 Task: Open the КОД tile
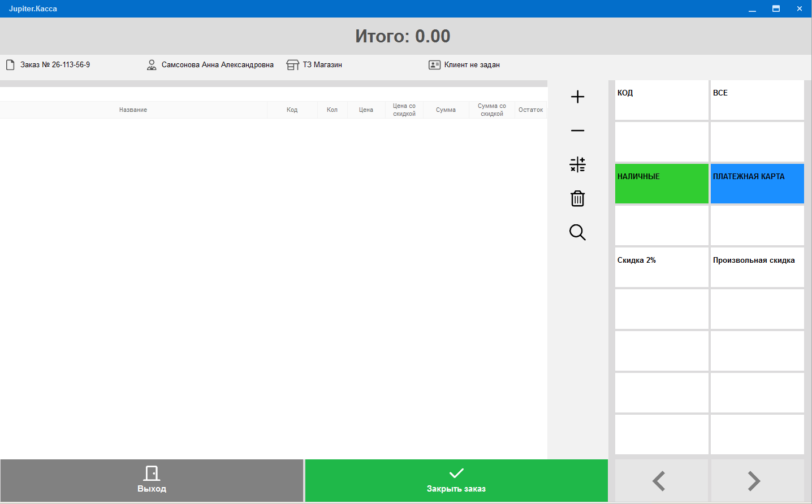(662, 100)
